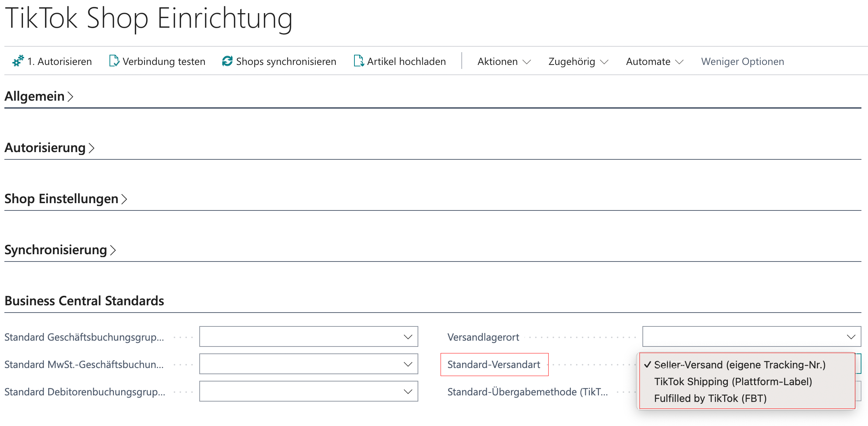Open Standard MwSt.-Geschäftsbuchungsgruppe dropdown arrow

(x=408, y=364)
